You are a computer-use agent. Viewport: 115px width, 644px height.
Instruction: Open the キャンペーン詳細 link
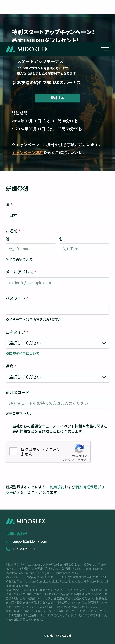click(27, 153)
